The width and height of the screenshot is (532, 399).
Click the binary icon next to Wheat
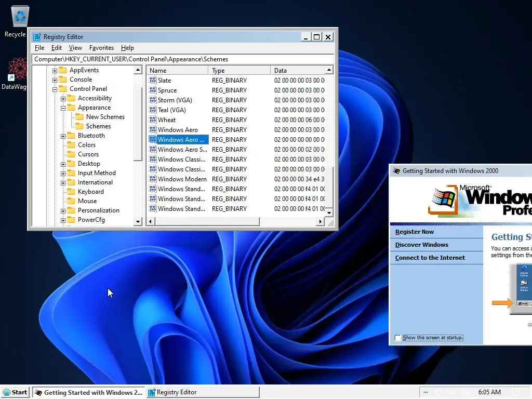tap(153, 120)
